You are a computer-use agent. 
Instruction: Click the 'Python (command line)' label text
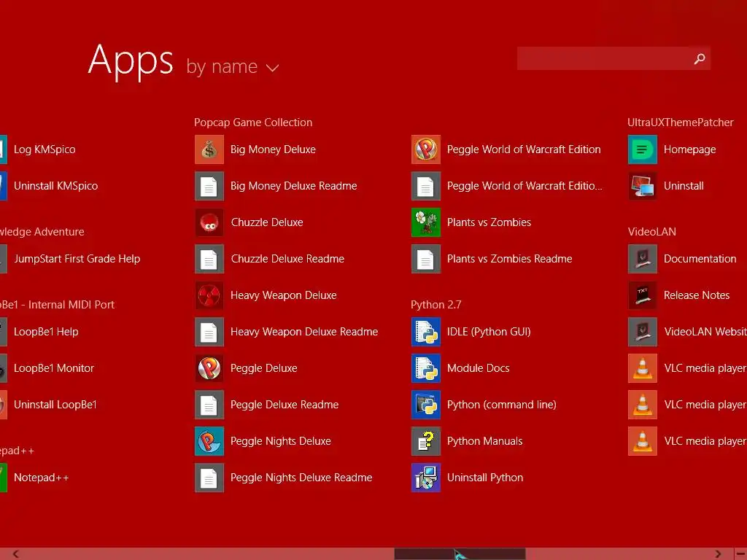502,405
